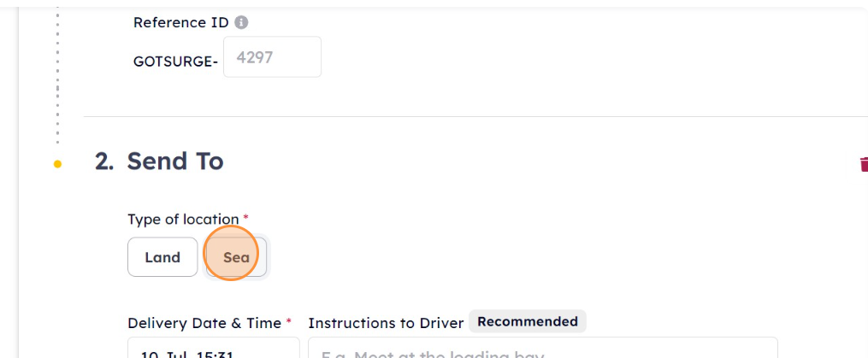This screenshot has height=358, width=868.
Task: Click the Recommended badge
Action: pos(528,321)
